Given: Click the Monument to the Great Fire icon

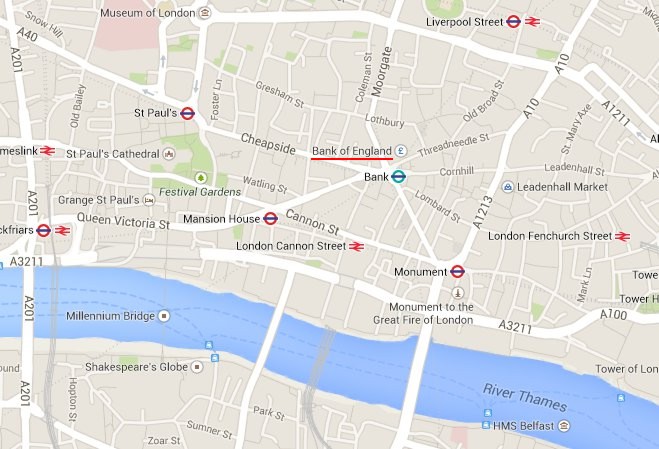Looking at the screenshot, I should pyautogui.click(x=458, y=293).
